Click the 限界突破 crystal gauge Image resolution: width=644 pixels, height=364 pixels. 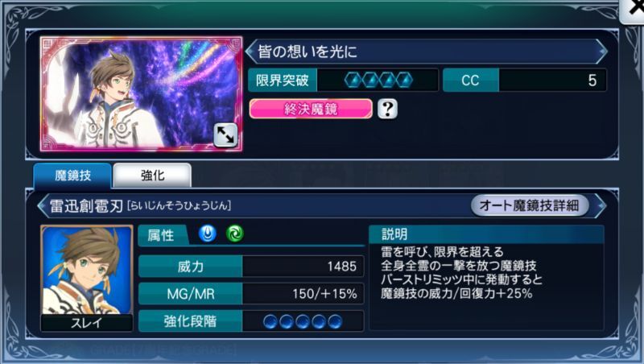click(378, 80)
